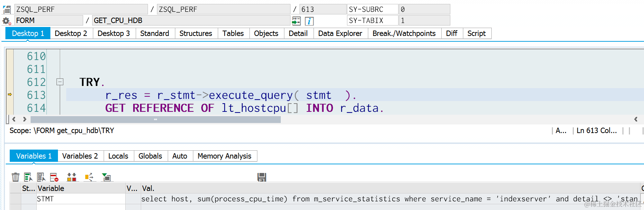Viewport: 644px width, 210px height.
Task: Click the Scope FORM get_cpu_hdb\TRY text
Action: [62, 131]
